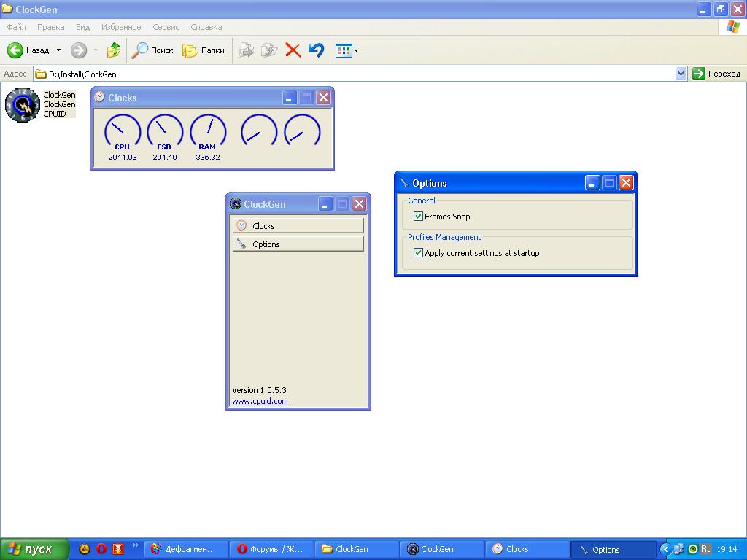Open the Сервис menu

point(166,27)
